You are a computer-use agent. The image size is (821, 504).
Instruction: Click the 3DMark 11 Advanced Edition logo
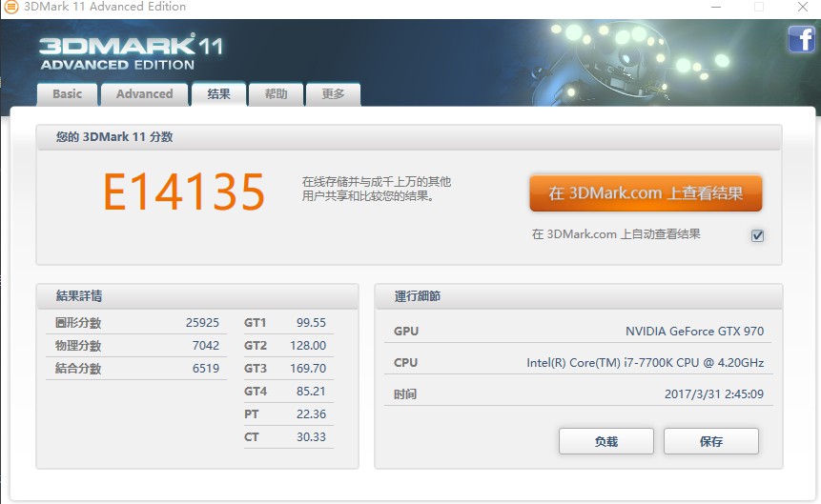[131, 52]
